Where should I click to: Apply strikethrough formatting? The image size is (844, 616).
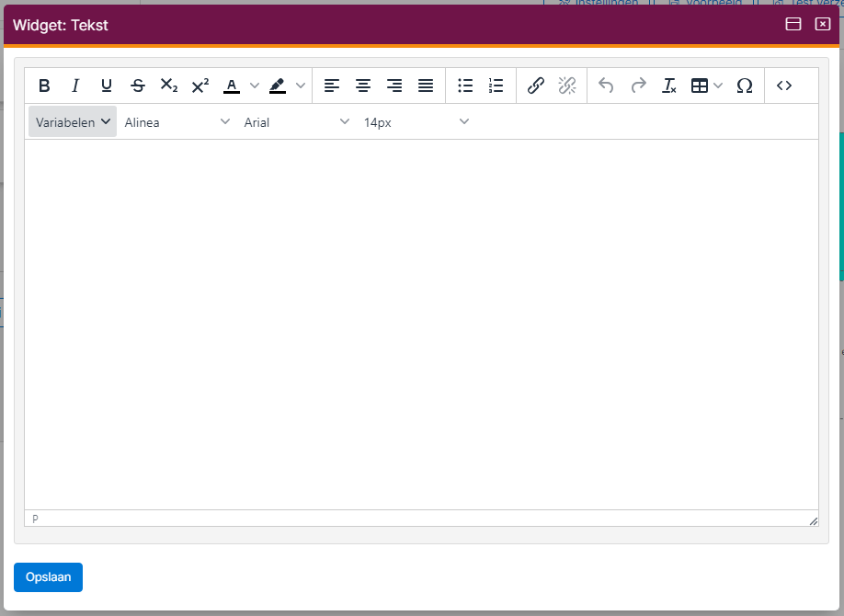point(138,86)
